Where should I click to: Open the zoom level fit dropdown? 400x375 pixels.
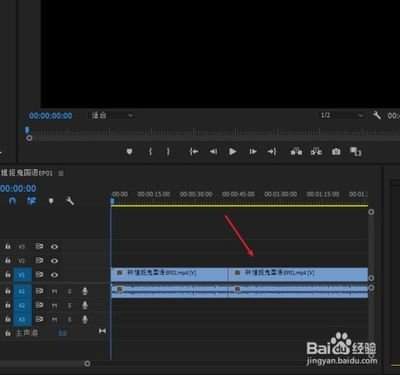click(x=113, y=116)
